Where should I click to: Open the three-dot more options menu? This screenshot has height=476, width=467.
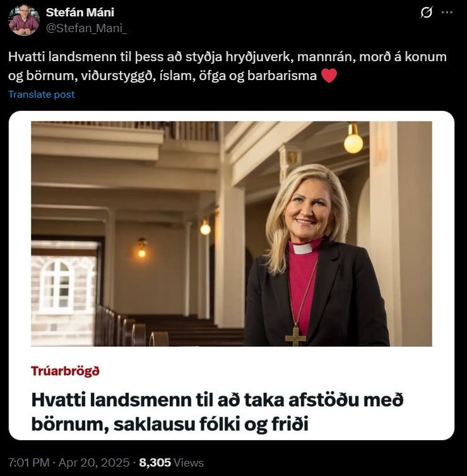[447, 13]
